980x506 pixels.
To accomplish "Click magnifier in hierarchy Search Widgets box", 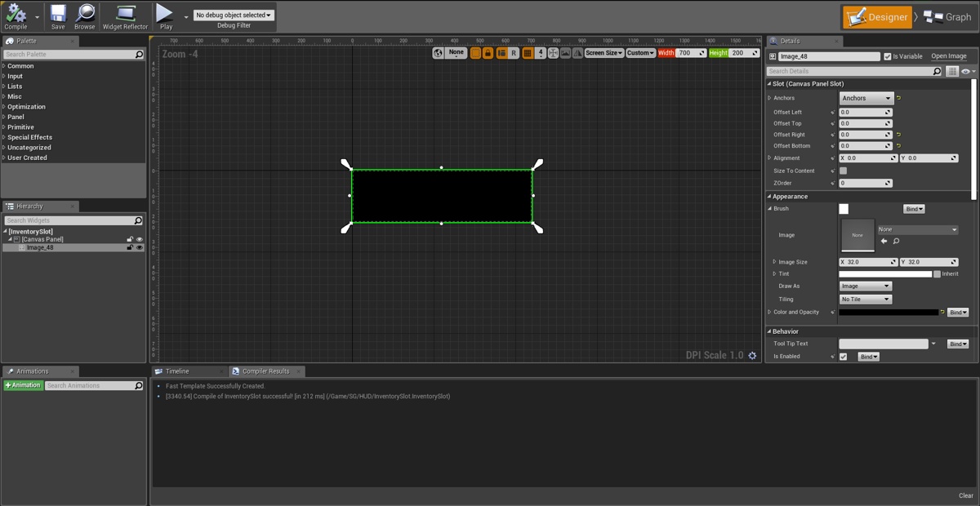I will 138,220.
